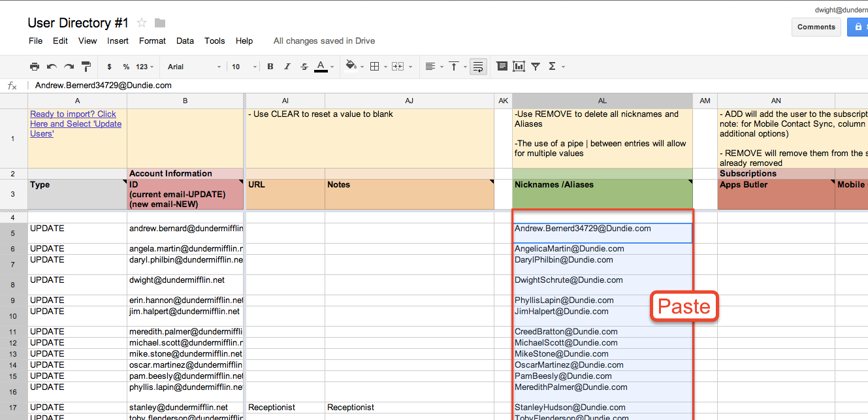This screenshot has width=868, height=420.
Task: Click cell JimHalpert@Dundie.com
Action: point(602,316)
